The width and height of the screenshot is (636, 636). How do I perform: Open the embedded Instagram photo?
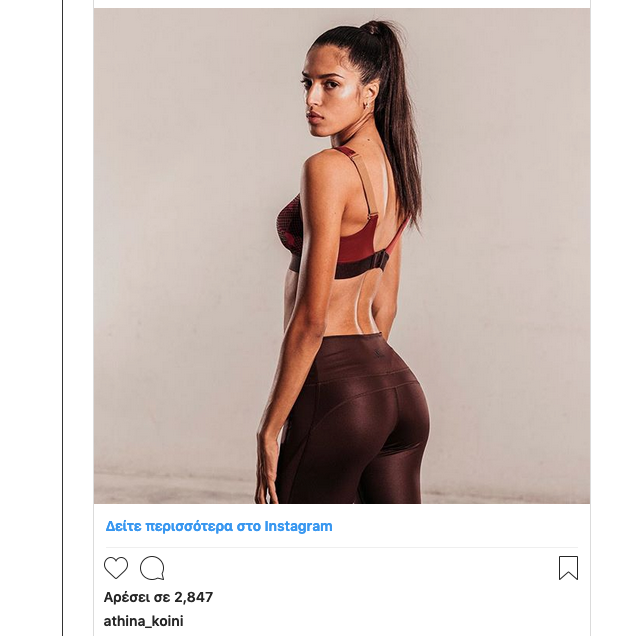[342, 256]
